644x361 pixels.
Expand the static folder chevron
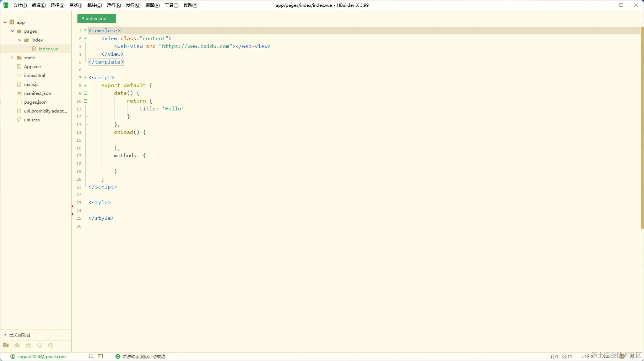[12, 58]
